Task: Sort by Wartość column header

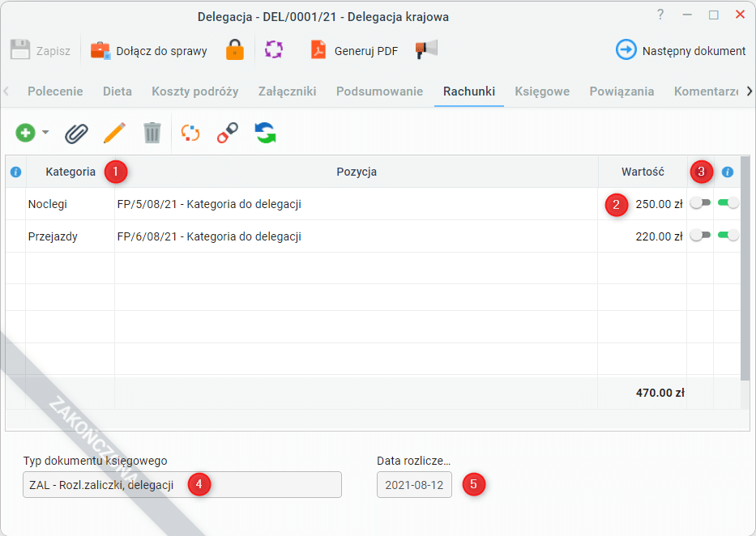Action: pyautogui.click(x=643, y=172)
